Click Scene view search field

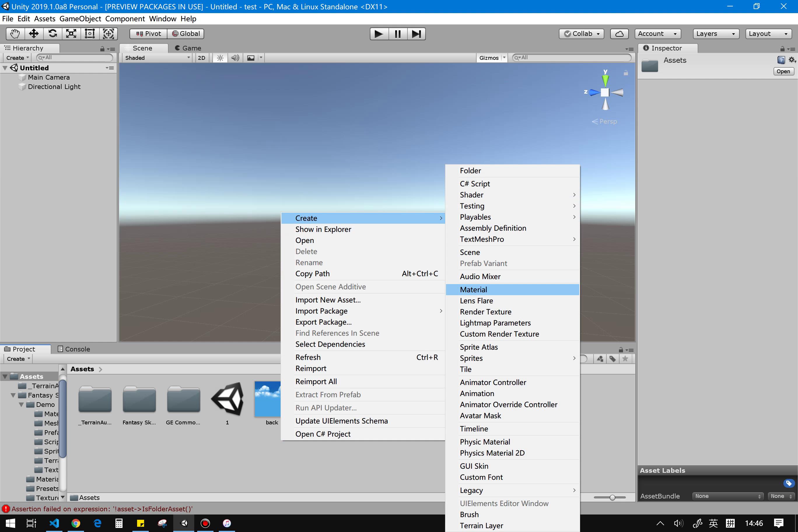tap(572, 58)
